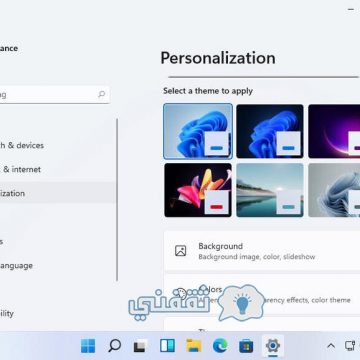The width and height of the screenshot is (360, 360).
Task: Open the Windows Start menu
Action: click(x=88, y=346)
